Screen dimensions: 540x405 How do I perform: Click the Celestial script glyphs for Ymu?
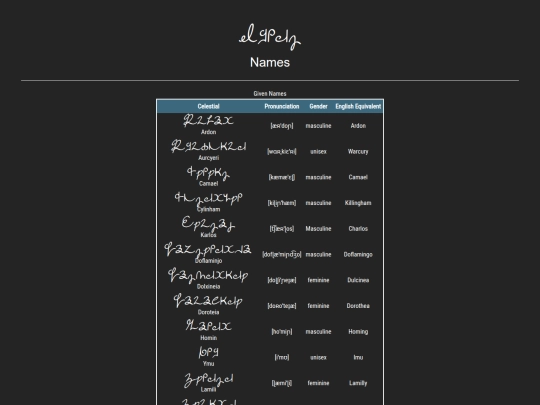click(x=208, y=352)
